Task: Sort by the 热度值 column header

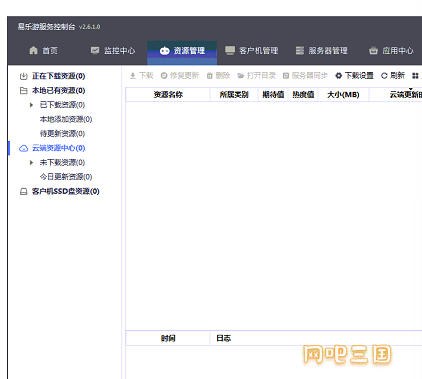Action: coord(303,95)
